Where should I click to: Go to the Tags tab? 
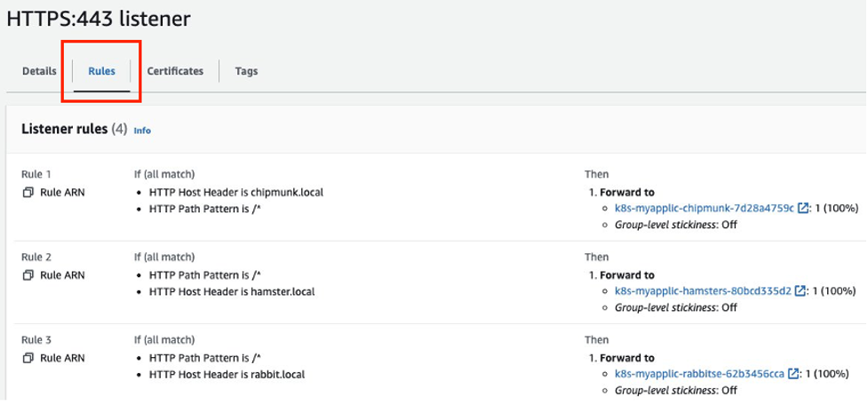[246, 71]
